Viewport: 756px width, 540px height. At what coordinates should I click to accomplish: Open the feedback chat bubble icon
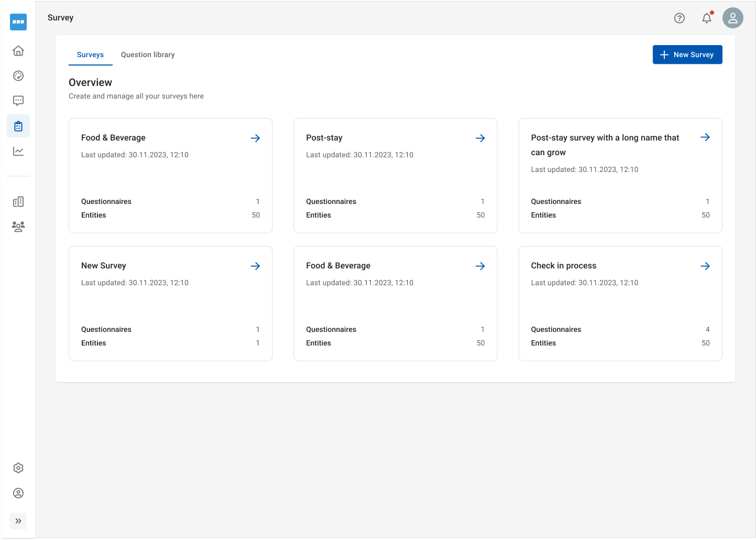click(x=18, y=101)
